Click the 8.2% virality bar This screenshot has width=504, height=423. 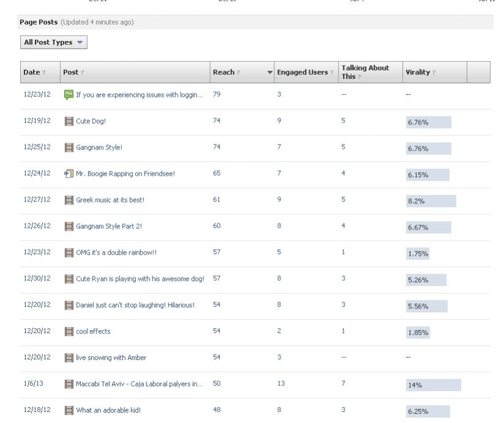pyautogui.click(x=431, y=201)
